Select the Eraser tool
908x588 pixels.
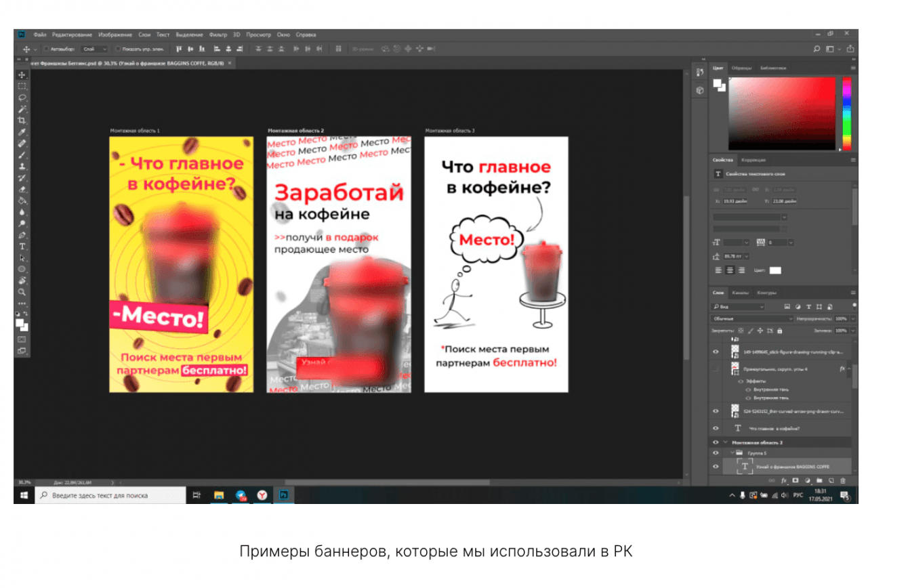(x=22, y=190)
